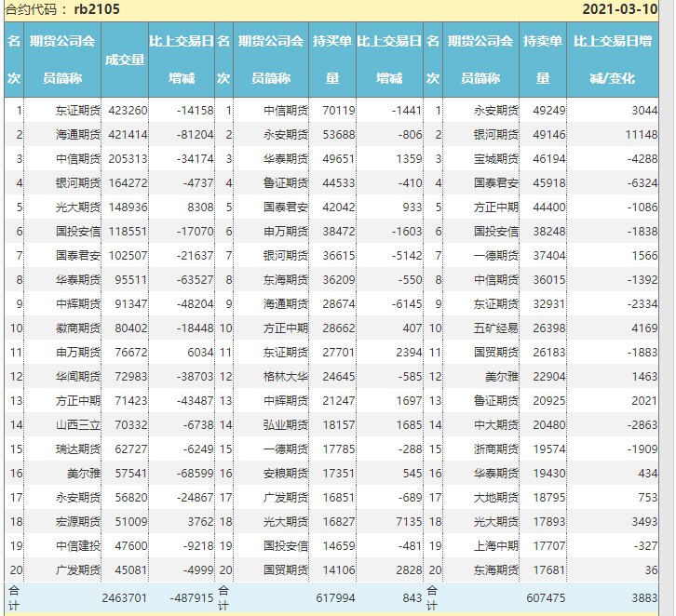Click long position change -5142
Viewport: 676px width, 616px height.
tap(407, 256)
